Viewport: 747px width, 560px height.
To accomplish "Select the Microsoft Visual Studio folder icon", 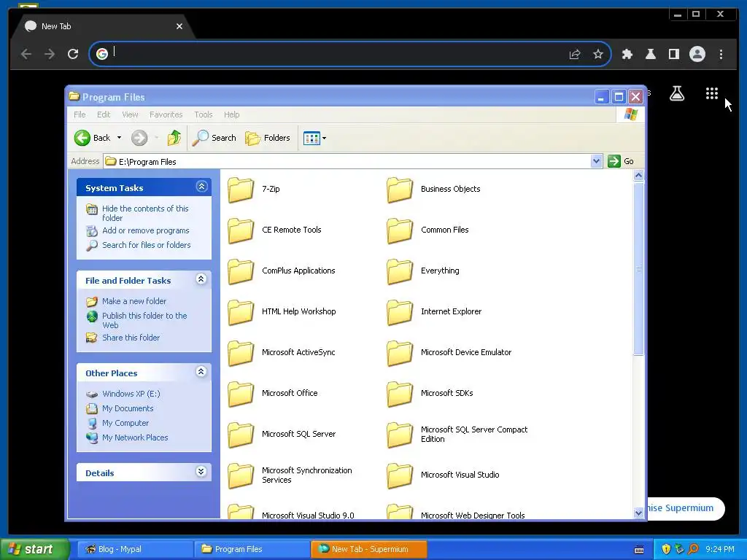I will (400, 475).
